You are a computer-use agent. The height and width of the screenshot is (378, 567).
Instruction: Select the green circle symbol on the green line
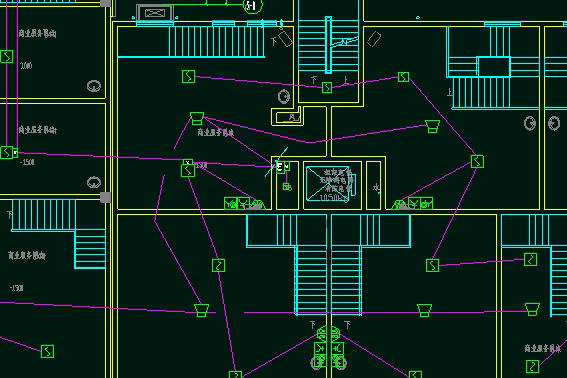252,6
